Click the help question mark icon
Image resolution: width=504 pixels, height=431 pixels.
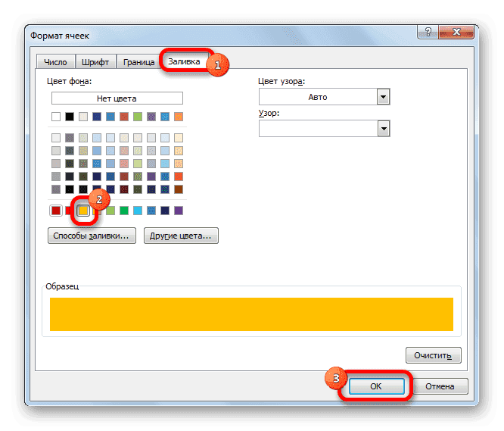(x=428, y=32)
